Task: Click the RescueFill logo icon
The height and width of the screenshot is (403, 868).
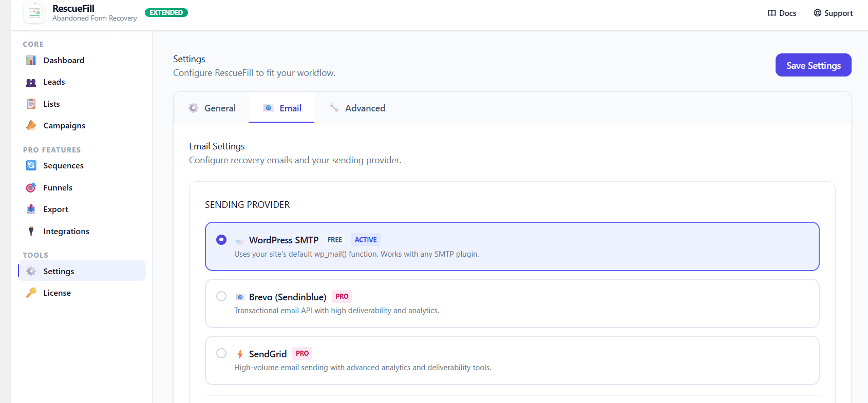Action: 34,12
